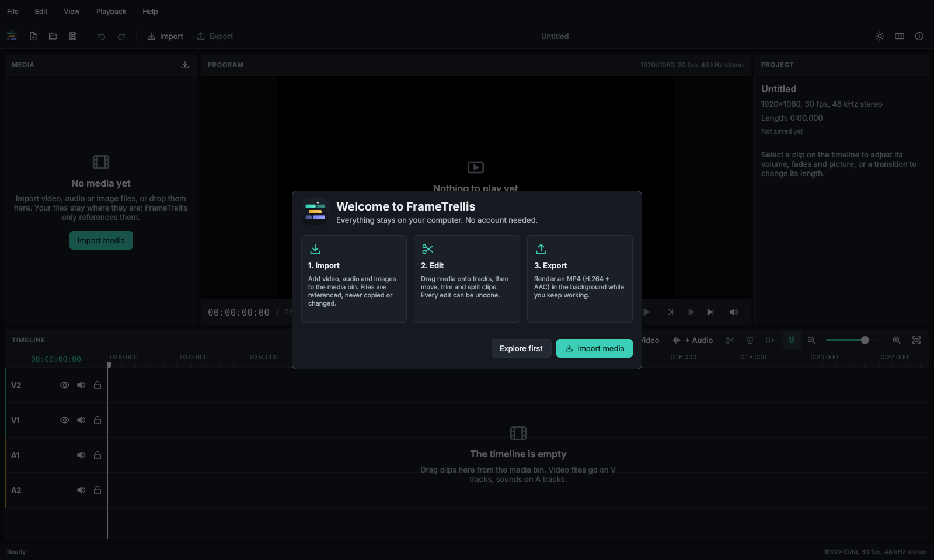934x560 pixels.
Task: Zoom out the timeline with the magnifier minus
Action: [811, 340]
